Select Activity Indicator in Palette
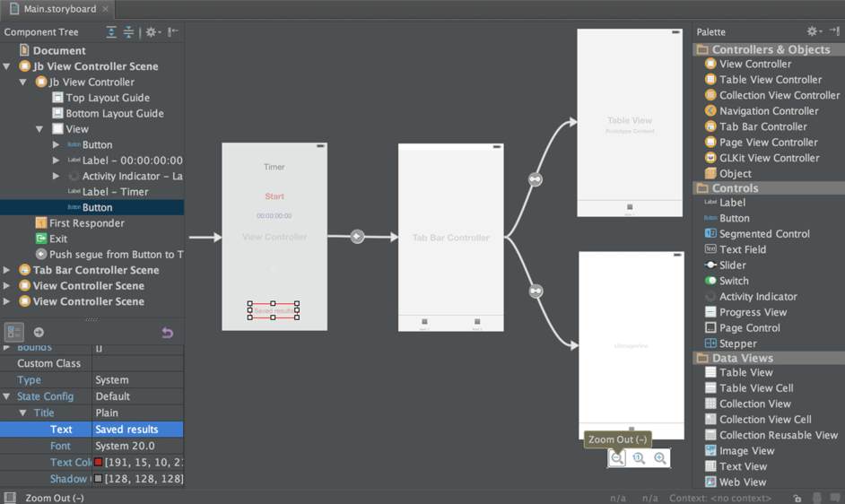The height and width of the screenshot is (504, 845). click(x=751, y=297)
